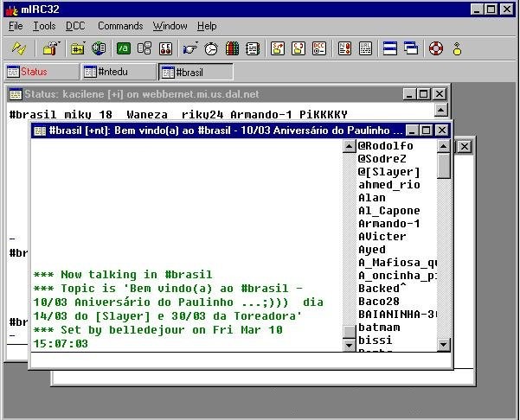Select @Rodolfo in the nick list
The width and height of the screenshot is (520, 420).
point(385,146)
